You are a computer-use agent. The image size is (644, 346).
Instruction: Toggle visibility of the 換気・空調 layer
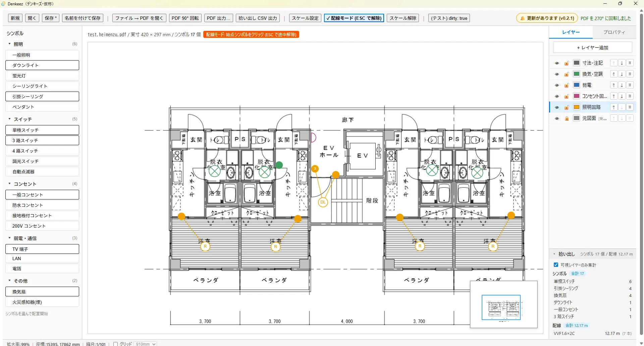point(557,74)
